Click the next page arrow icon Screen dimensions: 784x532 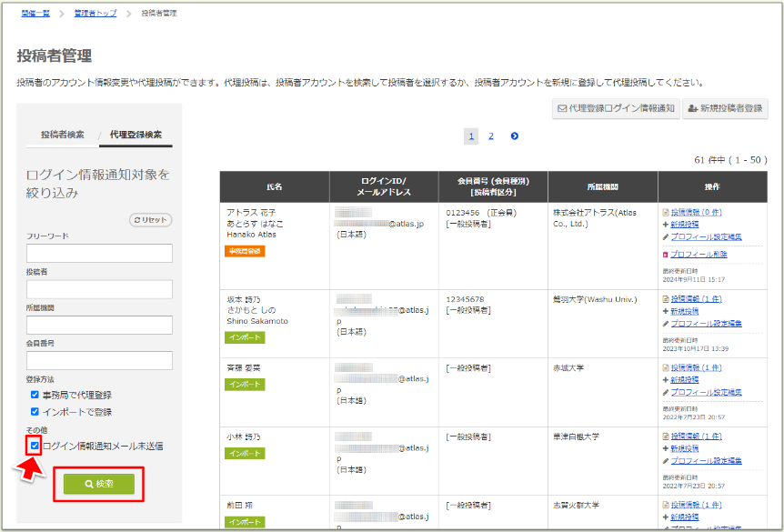[514, 136]
